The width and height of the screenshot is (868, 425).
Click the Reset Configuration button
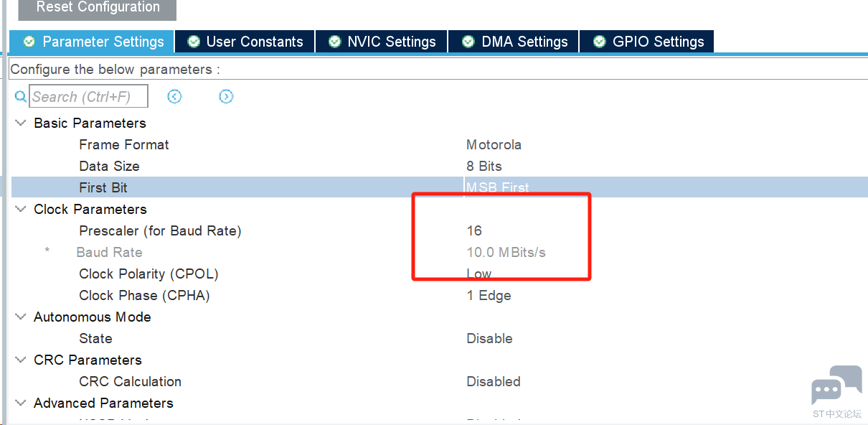tap(98, 8)
